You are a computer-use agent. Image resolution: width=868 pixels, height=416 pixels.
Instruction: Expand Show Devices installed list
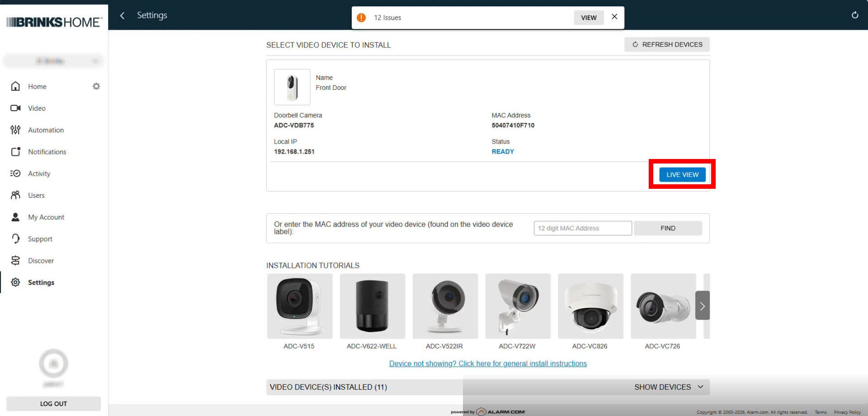coord(669,387)
